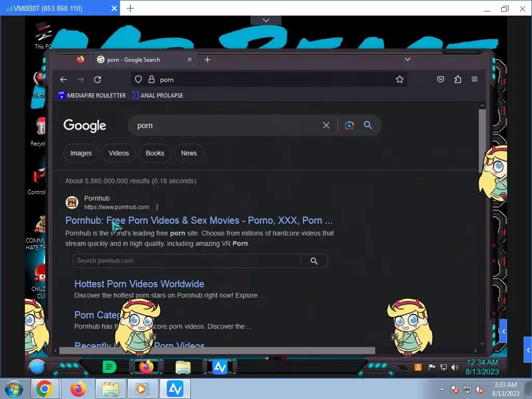
Task: Open Firefox extensions puzzle icon
Action: pyautogui.click(x=457, y=79)
